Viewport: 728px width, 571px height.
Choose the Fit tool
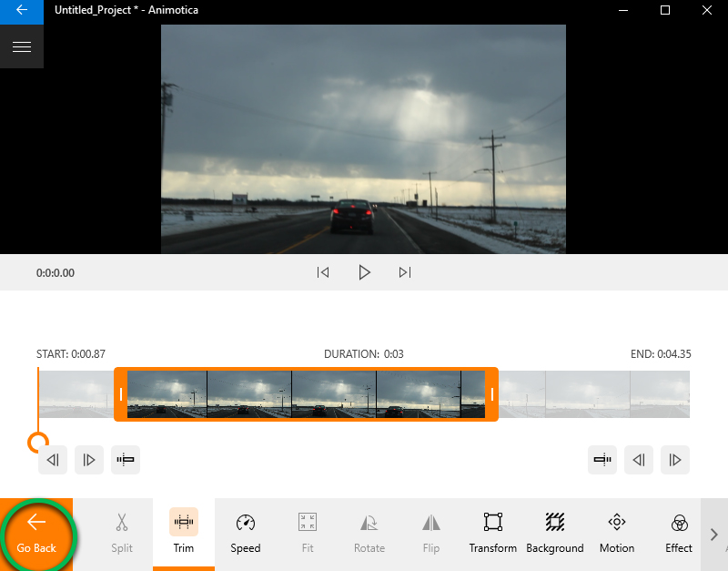[x=308, y=535]
